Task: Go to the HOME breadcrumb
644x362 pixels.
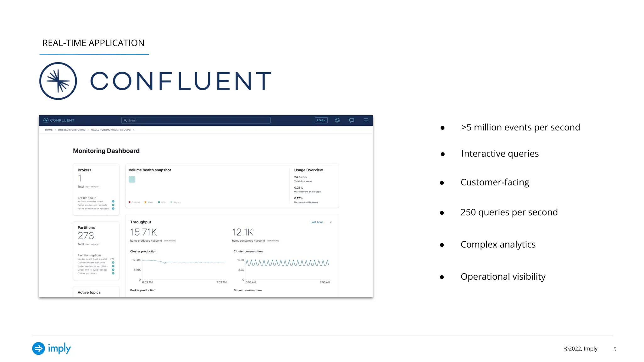Action: [49, 130]
